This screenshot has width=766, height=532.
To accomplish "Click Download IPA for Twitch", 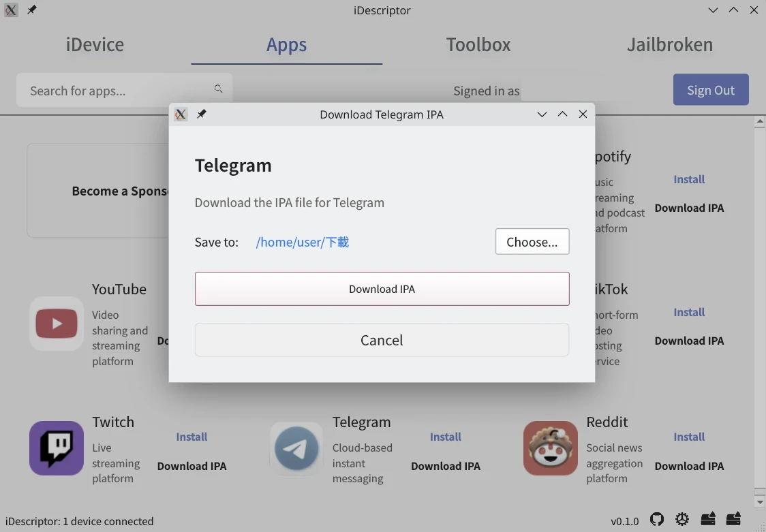I will pos(191,466).
